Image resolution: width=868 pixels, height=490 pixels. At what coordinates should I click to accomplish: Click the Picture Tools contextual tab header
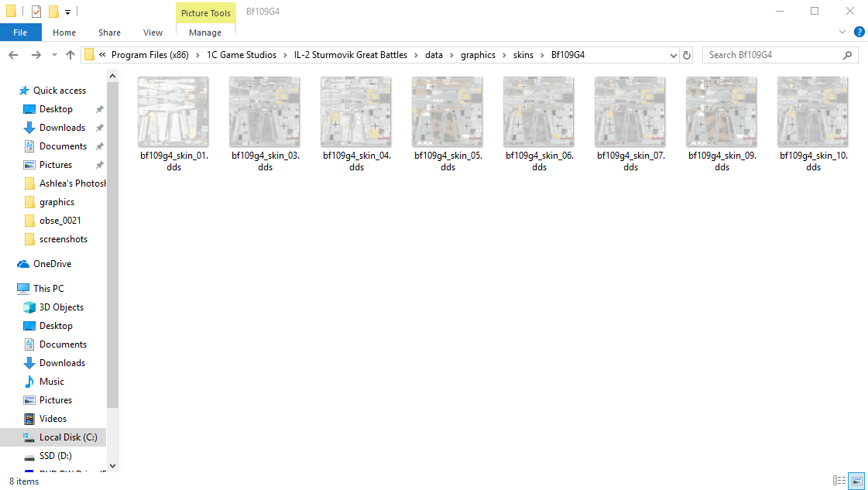point(206,12)
